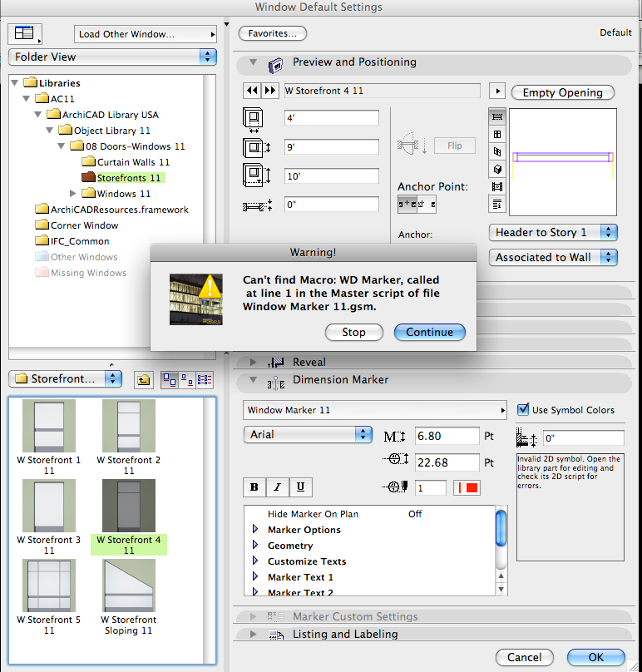Screen dimensions: 642x672
Task: Click the Preview and Positioning panel icon
Action: pos(275,65)
